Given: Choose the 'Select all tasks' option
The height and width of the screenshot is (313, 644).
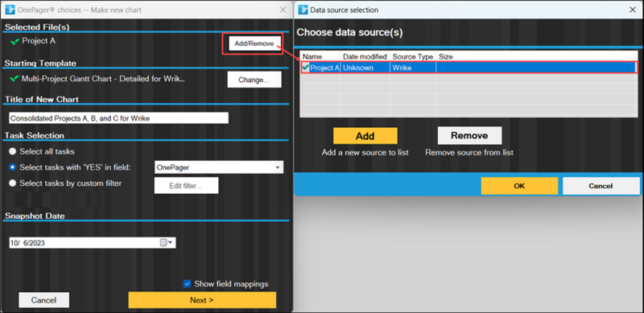Looking at the screenshot, I should [12, 151].
